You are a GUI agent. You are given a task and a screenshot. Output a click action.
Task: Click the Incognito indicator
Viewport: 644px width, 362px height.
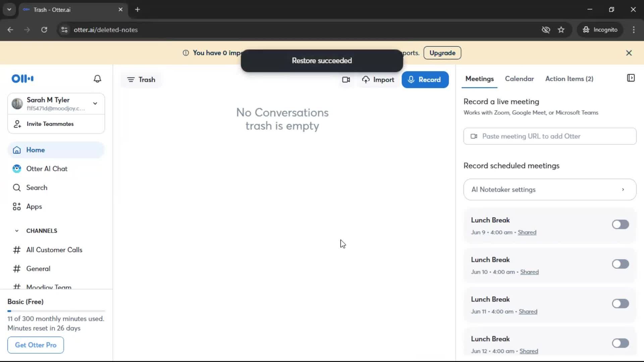pyautogui.click(x=600, y=30)
